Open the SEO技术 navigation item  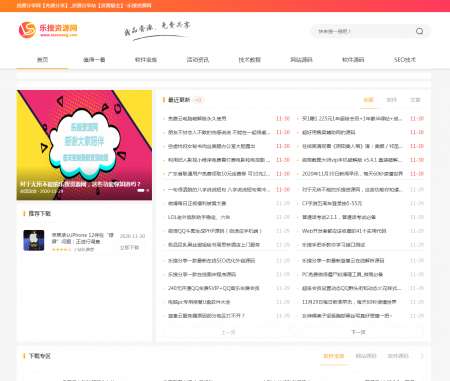[x=405, y=60]
